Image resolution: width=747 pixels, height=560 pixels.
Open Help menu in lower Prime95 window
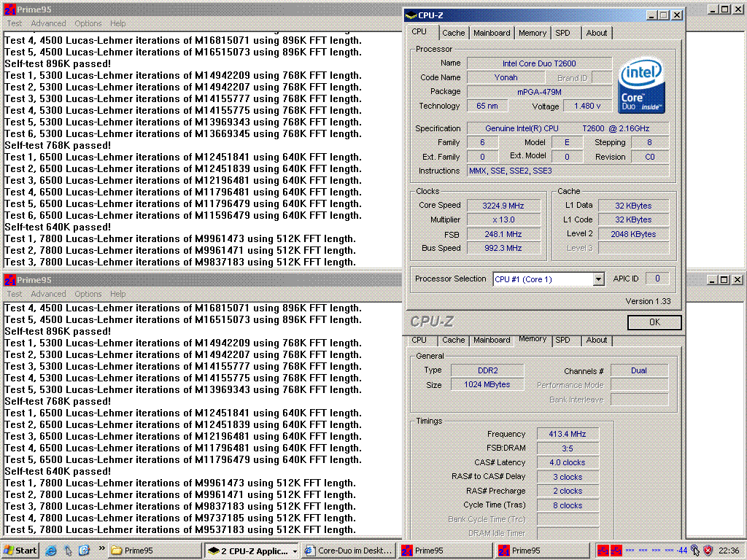pos(117,294)
